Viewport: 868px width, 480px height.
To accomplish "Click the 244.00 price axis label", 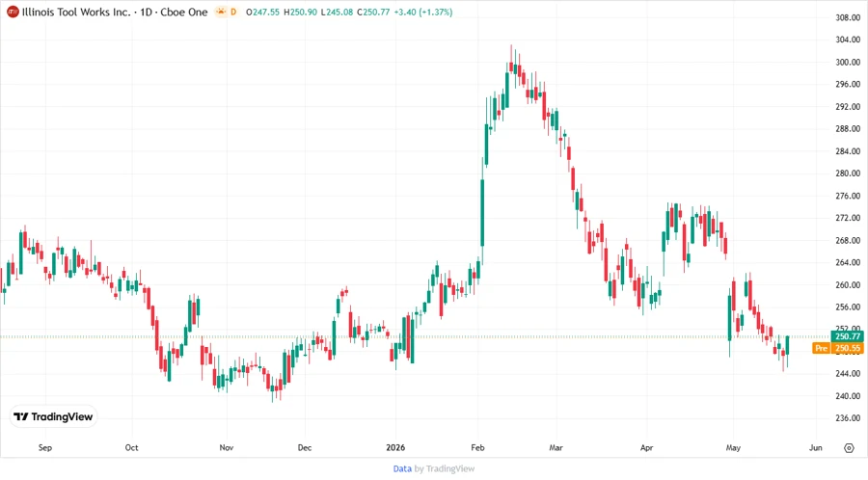I will pos(848,374).
